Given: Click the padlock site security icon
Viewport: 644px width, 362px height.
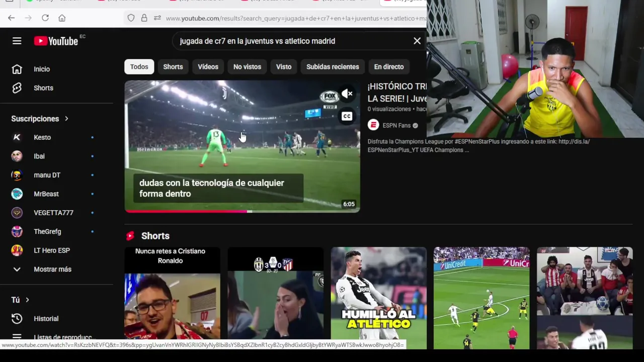Looking at the screenshot, I should (x=144, y=18).
